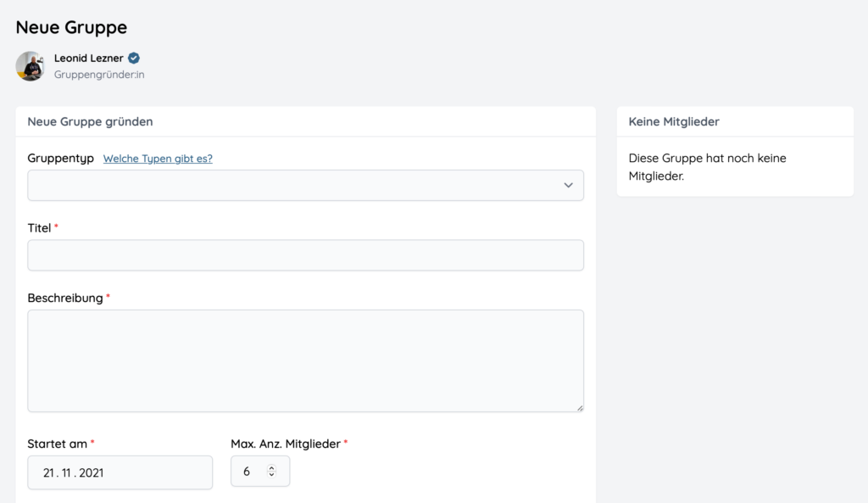This screenshot has width=868, height=503.
Task: Select the empty Gruppentyp combo box
Action: point(305,185)
